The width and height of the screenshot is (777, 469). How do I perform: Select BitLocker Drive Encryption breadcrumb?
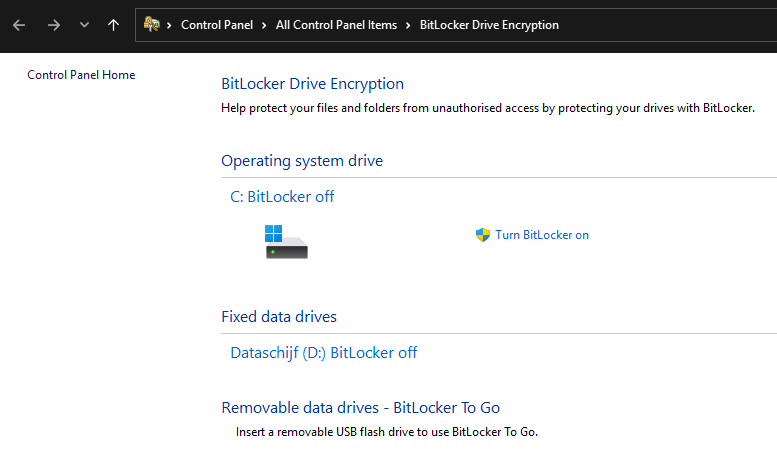489,25
